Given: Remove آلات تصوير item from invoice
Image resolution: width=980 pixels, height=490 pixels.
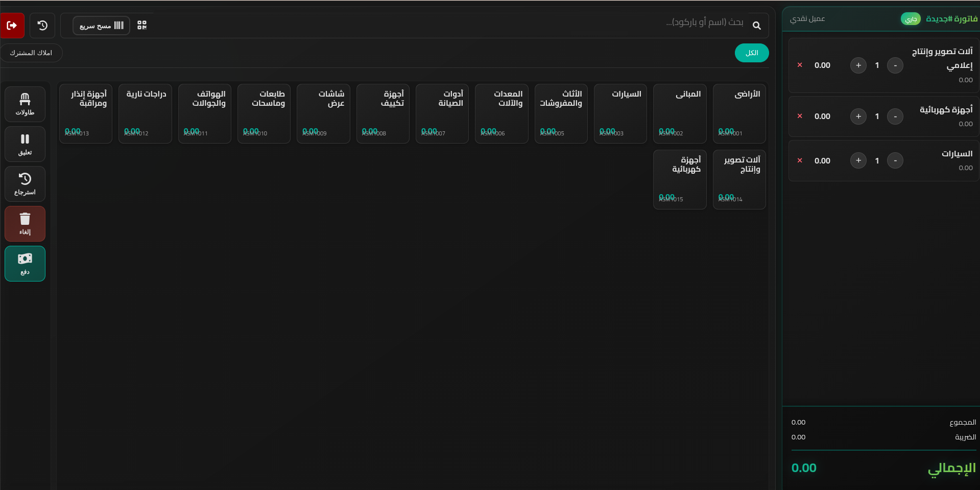Looking at the screenshot, I should coord(800,65).
